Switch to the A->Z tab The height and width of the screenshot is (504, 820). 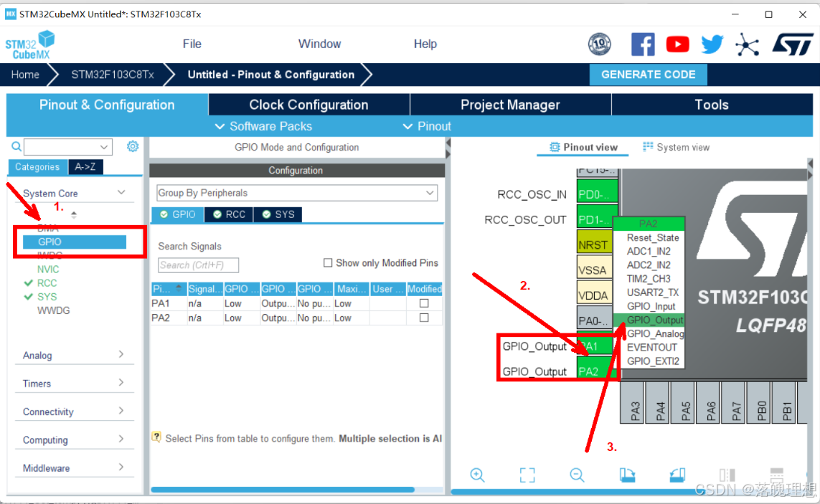point(85,167)
